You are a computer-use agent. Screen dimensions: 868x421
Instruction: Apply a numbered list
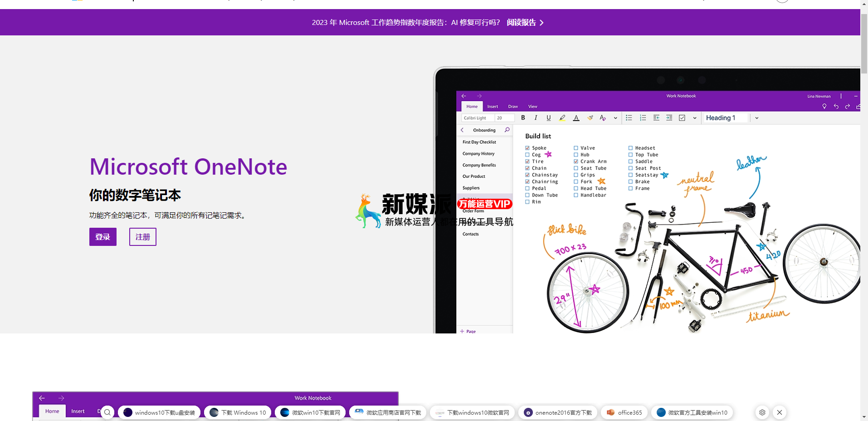coord(643,117)
